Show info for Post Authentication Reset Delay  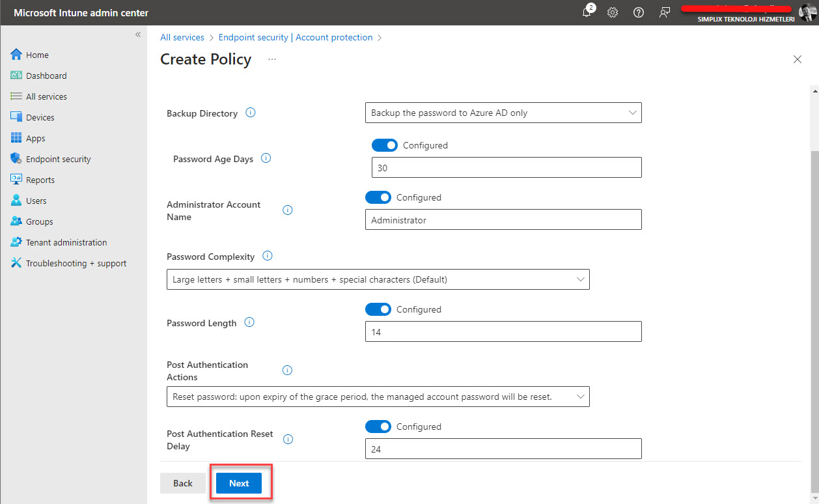288,439
